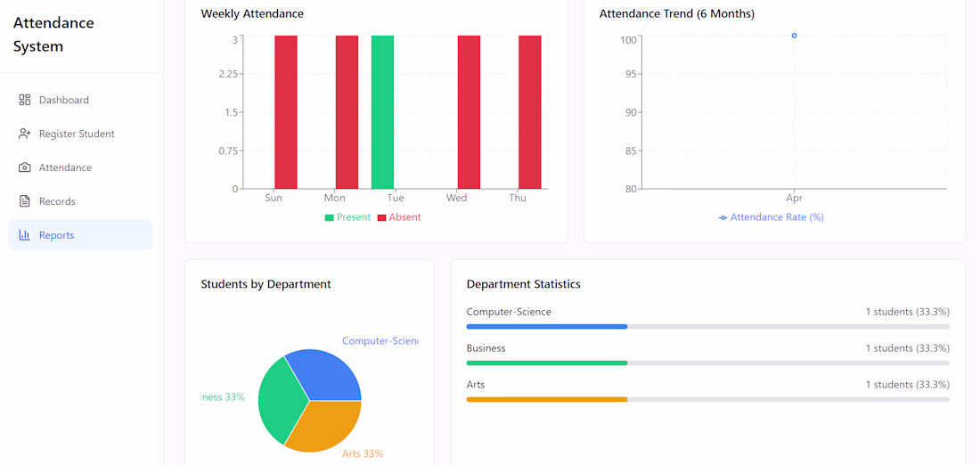Viewport: 980px width, 465px height.
Task: Click the red Wed absent bar
Action: tap(469, 112)
